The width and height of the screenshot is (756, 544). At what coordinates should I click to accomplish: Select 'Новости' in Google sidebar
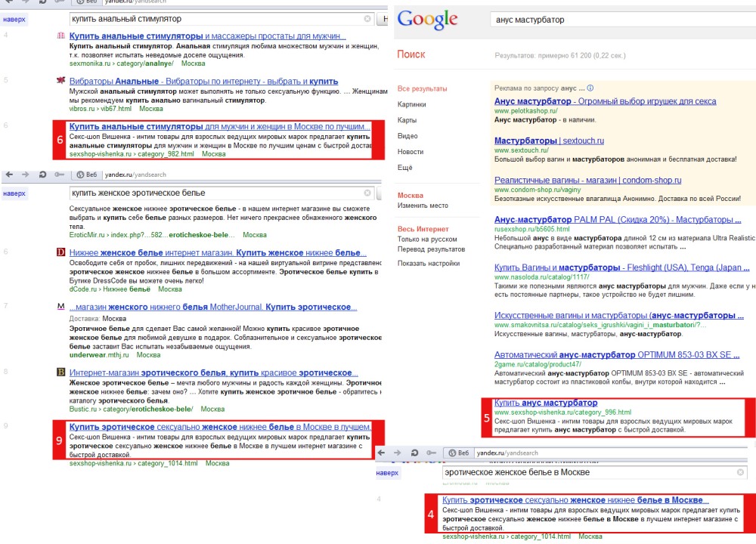click(411, 152)
